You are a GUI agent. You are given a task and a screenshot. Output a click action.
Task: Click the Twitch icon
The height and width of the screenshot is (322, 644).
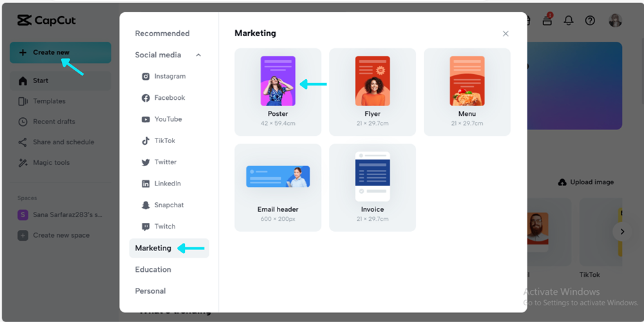pos(146,227)
